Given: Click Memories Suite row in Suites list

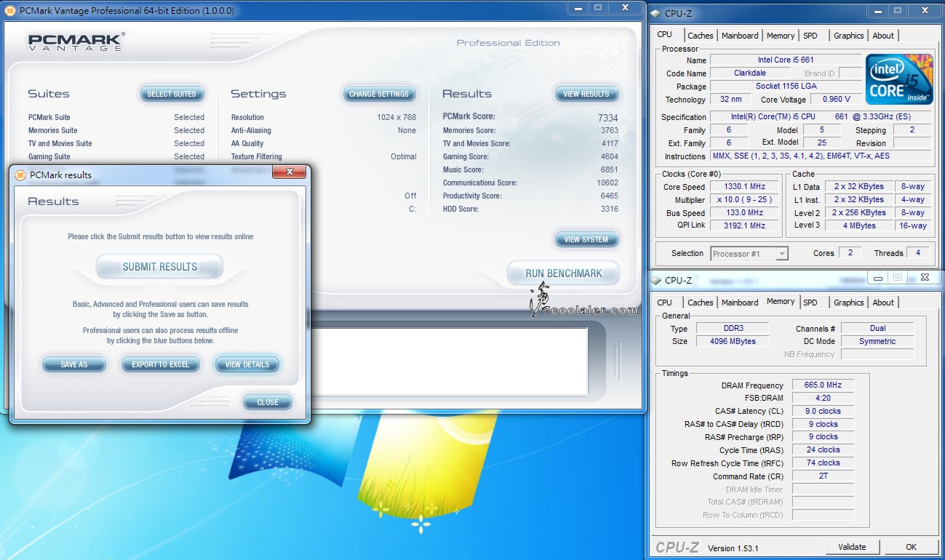Looking at the screenshot, I should [116, 130].
